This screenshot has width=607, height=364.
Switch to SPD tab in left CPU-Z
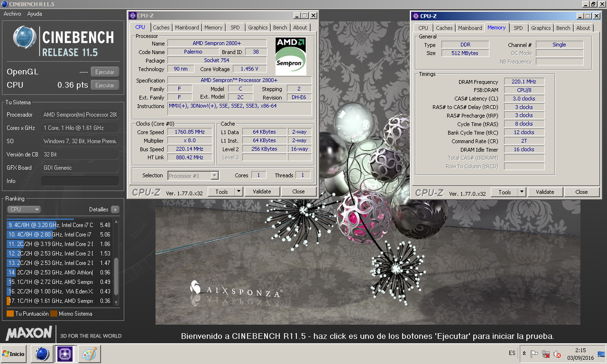tap(235, 27)
